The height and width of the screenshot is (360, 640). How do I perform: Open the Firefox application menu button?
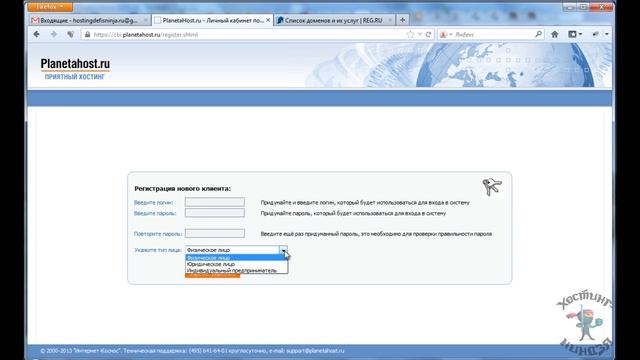click(x=50, y=7)
